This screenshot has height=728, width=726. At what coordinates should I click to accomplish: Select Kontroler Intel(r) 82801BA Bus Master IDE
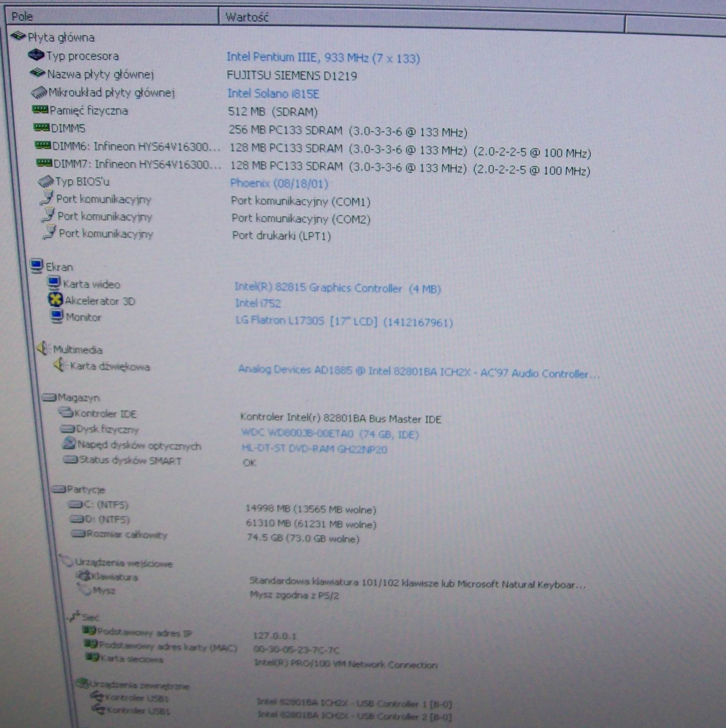[340, 418]
